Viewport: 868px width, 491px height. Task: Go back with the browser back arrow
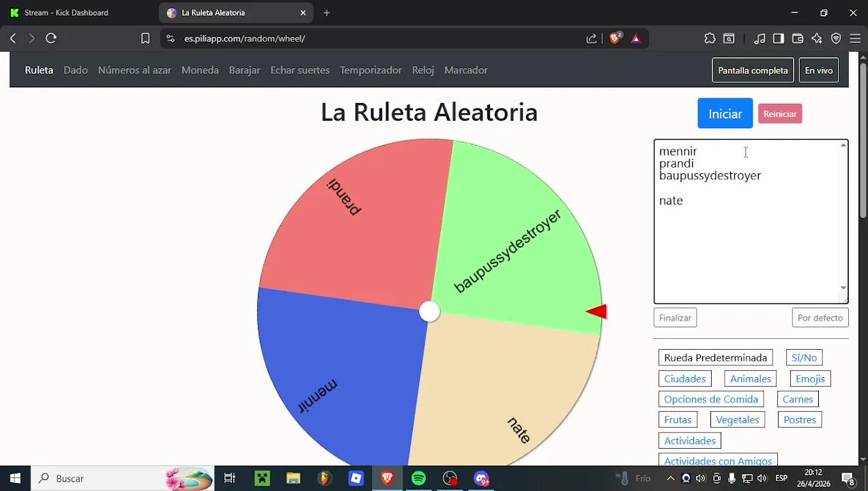[13, 39]
